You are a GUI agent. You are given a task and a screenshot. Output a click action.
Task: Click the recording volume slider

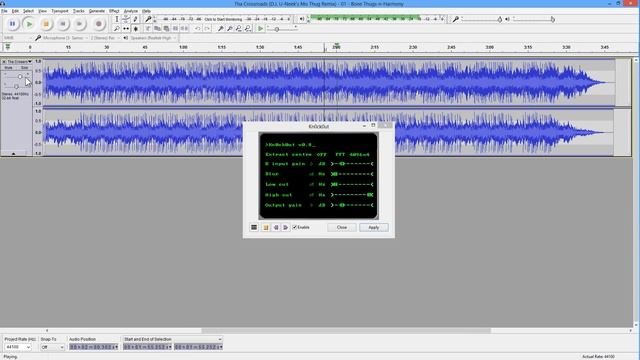[x=481, y=19]
